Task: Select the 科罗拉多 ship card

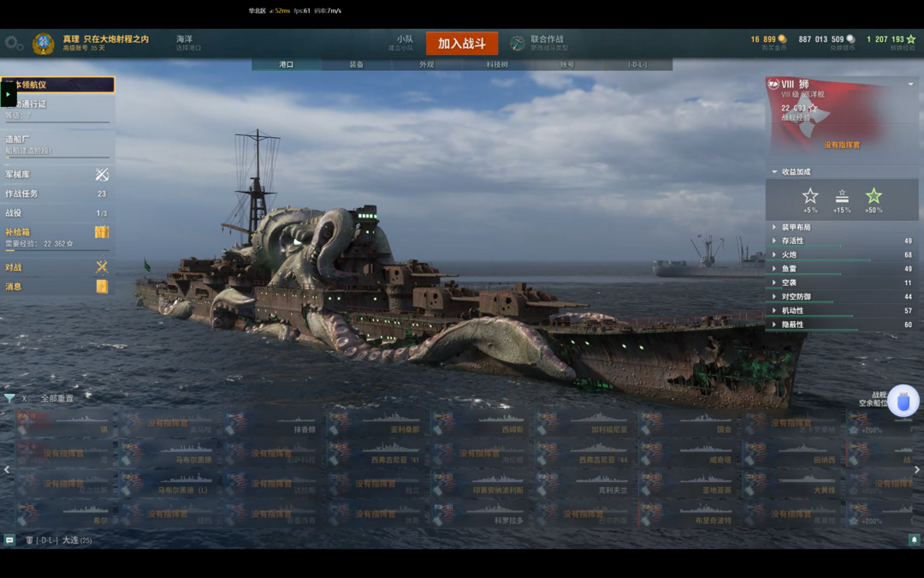Action: [480, 513]
